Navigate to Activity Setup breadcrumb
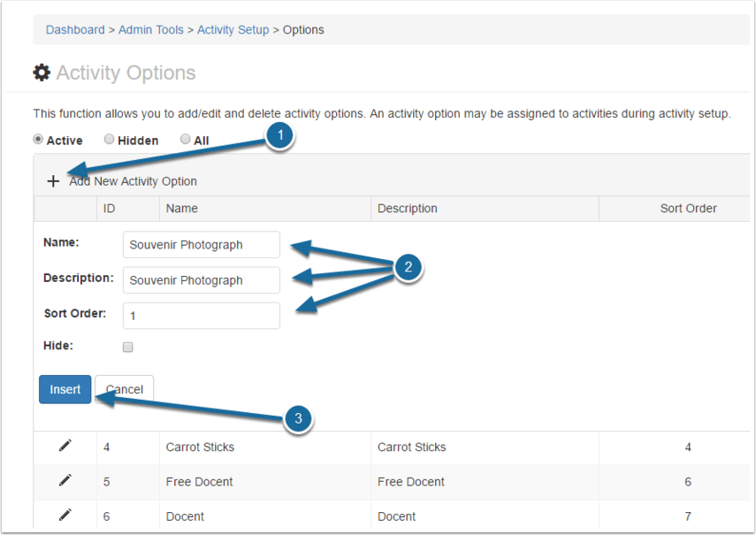756x535 pixels. click(233, 30)
